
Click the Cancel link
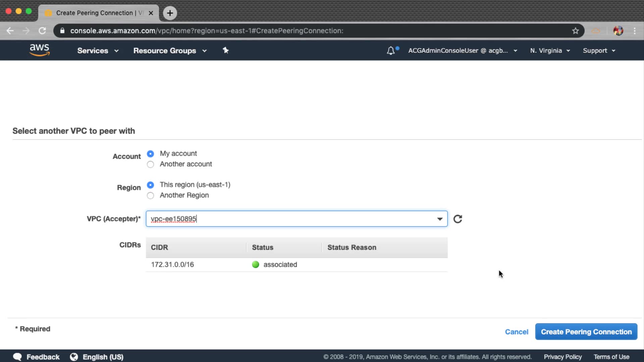click(517, 332)
